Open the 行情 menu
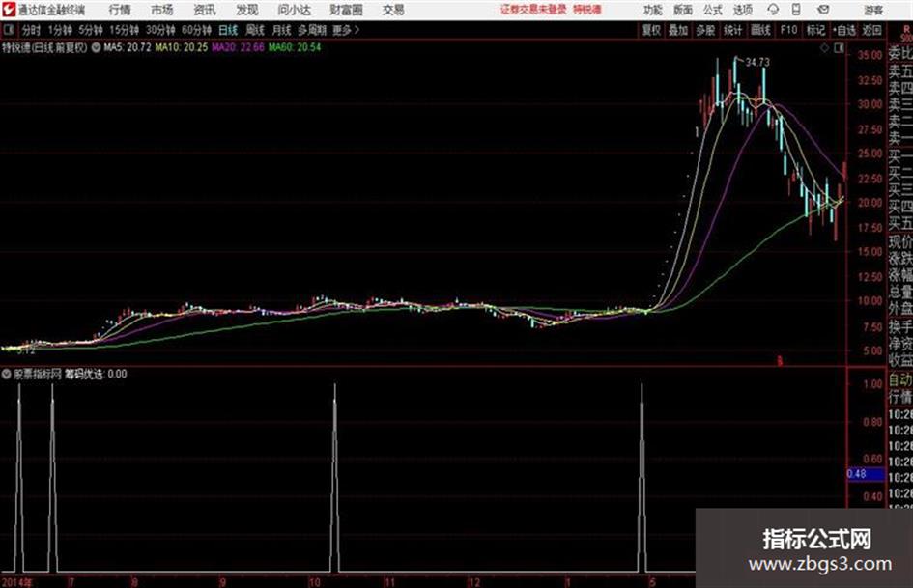Screen dimensions: 913x588 tap(120, 10)
